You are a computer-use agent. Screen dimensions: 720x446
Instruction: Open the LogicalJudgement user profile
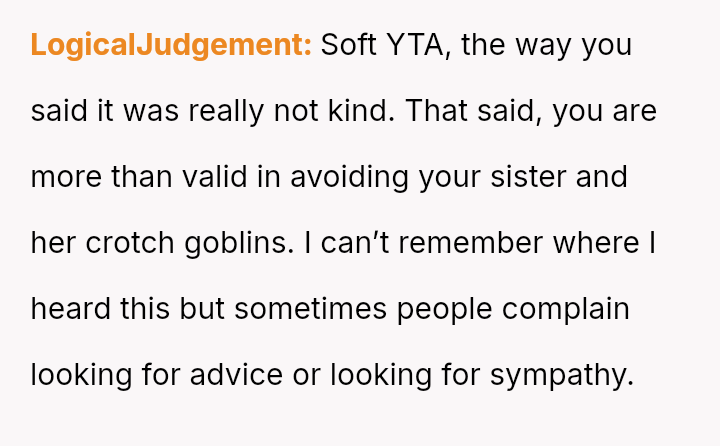(171, 46)
